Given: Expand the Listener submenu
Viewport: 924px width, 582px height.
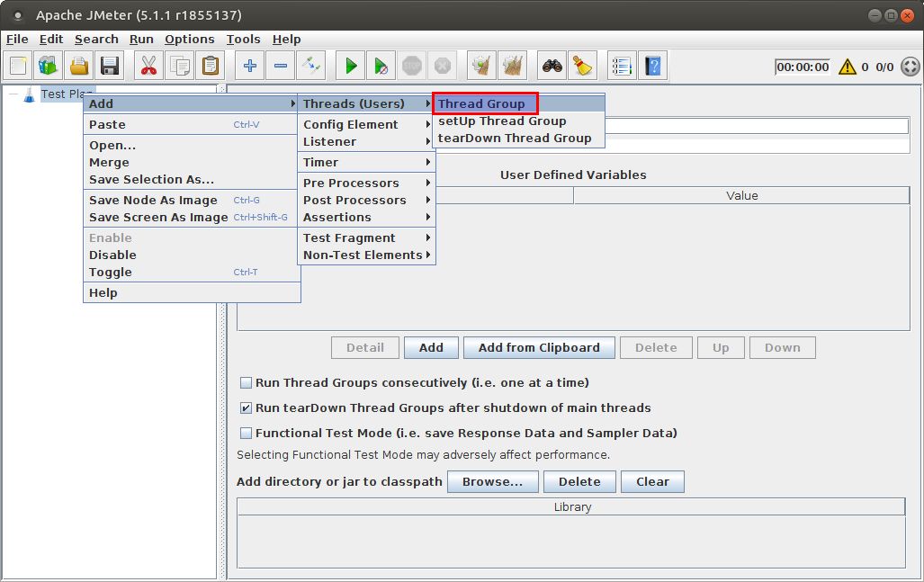Looking at the screenshot, I should click(366, 141).
